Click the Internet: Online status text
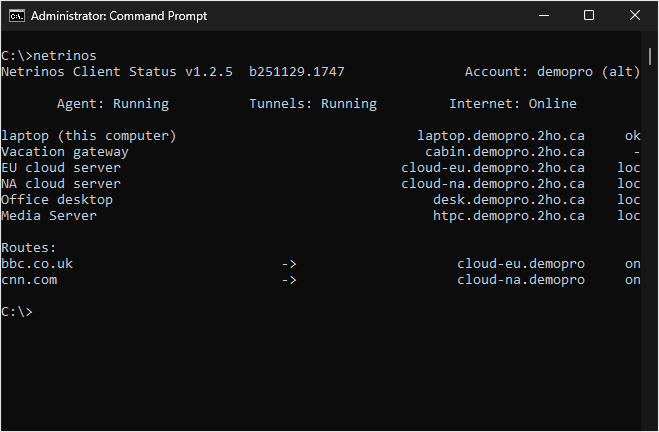The height and width of the screenshot is (432, 659). (512, 104)
